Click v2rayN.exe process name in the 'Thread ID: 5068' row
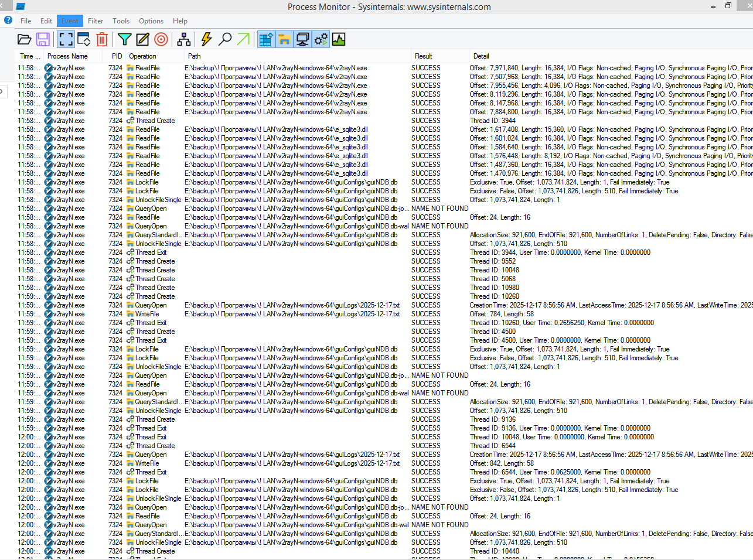The image size is (753, 560). (x=69, y=279)
